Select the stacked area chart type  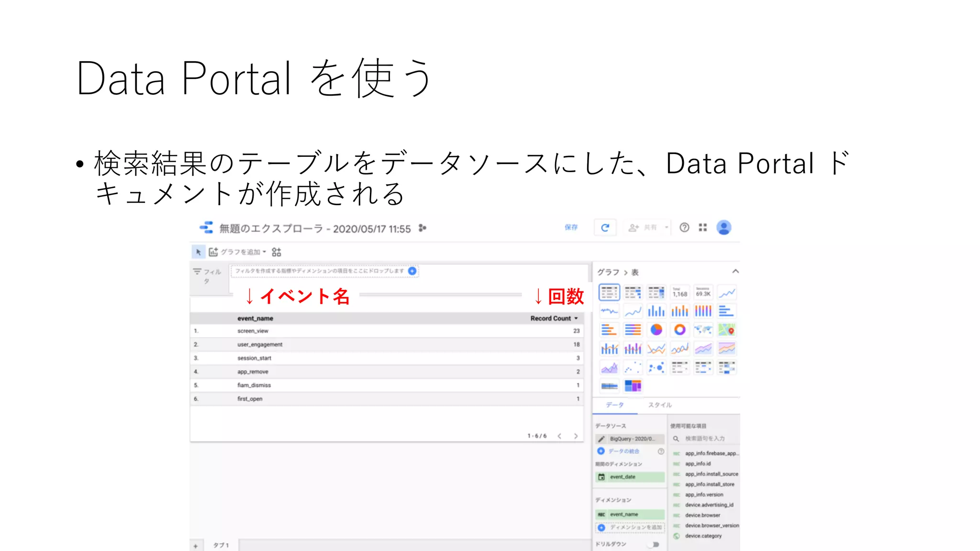pos(703,349)
